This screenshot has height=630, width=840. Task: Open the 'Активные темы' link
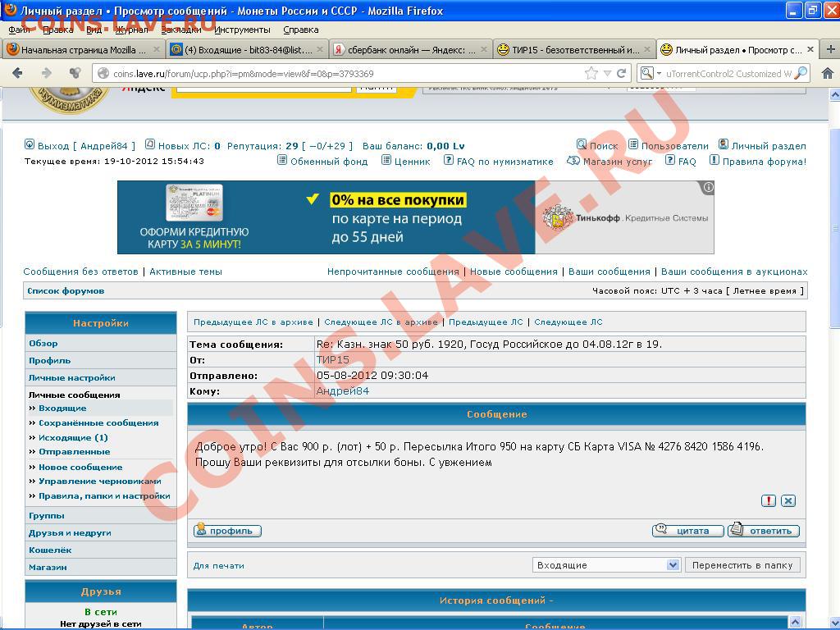[x=185, y=272]
